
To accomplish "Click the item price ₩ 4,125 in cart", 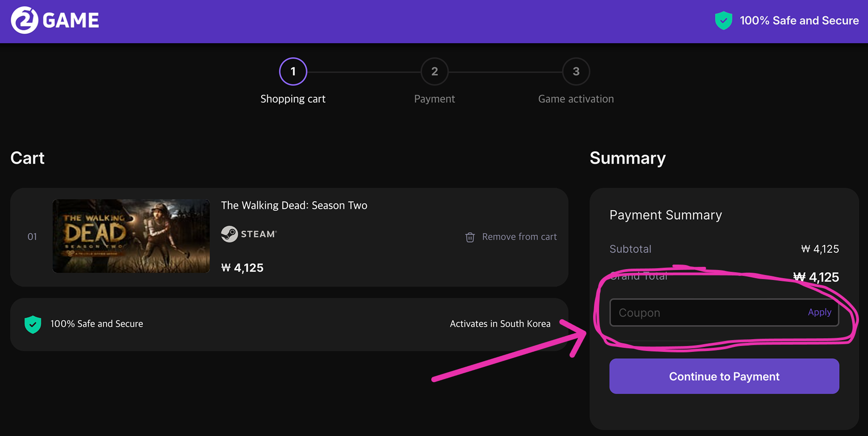I will point(242,268).
